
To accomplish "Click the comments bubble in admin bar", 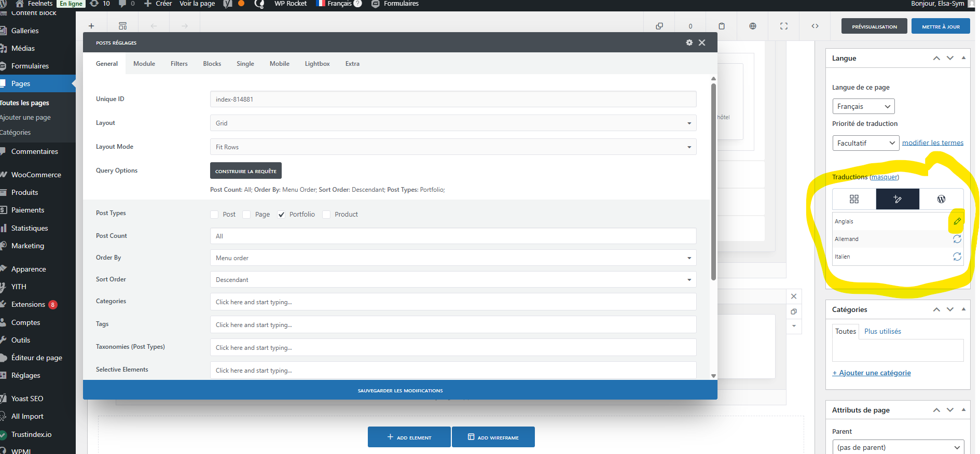I will (x=127, y=4).
